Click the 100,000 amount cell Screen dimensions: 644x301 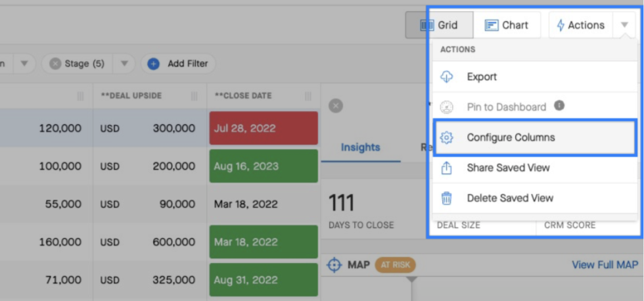[60, 166]
